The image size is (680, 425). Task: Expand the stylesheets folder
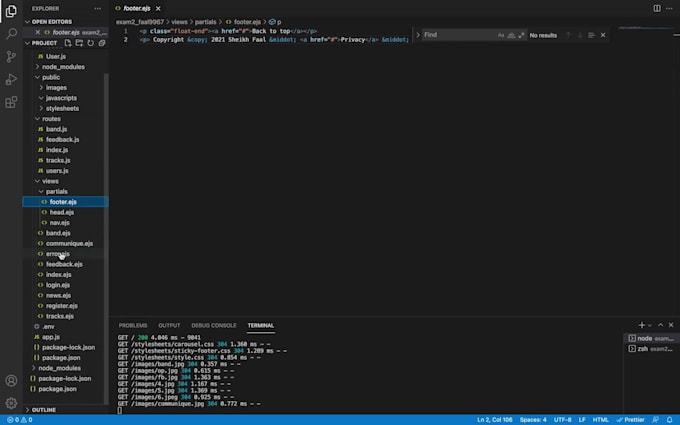pos(62,108)
